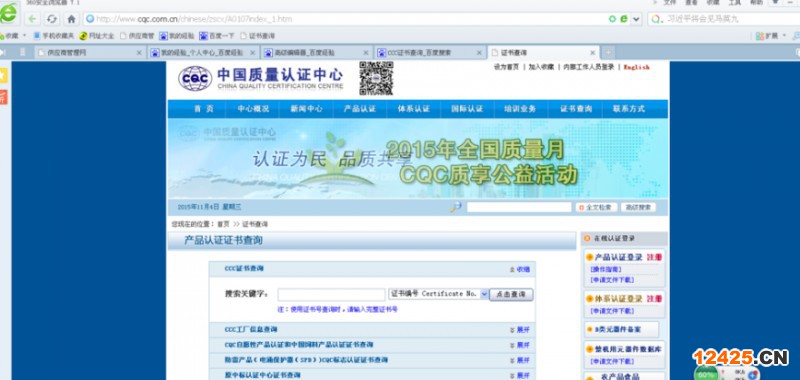Open 证书查询 in site navigation

click(x=576, y=109)
